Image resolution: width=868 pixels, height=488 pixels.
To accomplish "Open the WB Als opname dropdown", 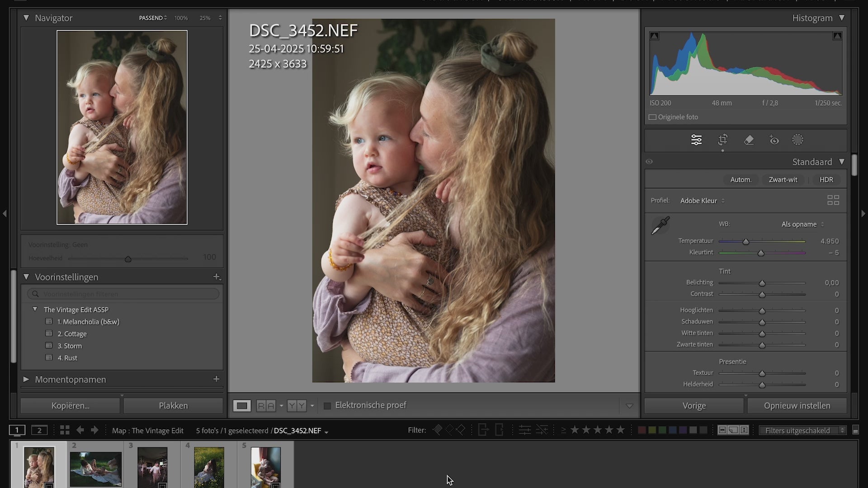I will (802, 224).
